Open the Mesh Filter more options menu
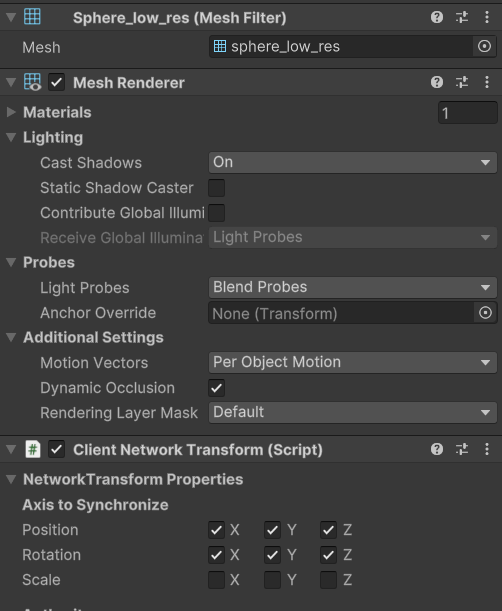This screenshot has width=502, height=611. pos(487,17)
